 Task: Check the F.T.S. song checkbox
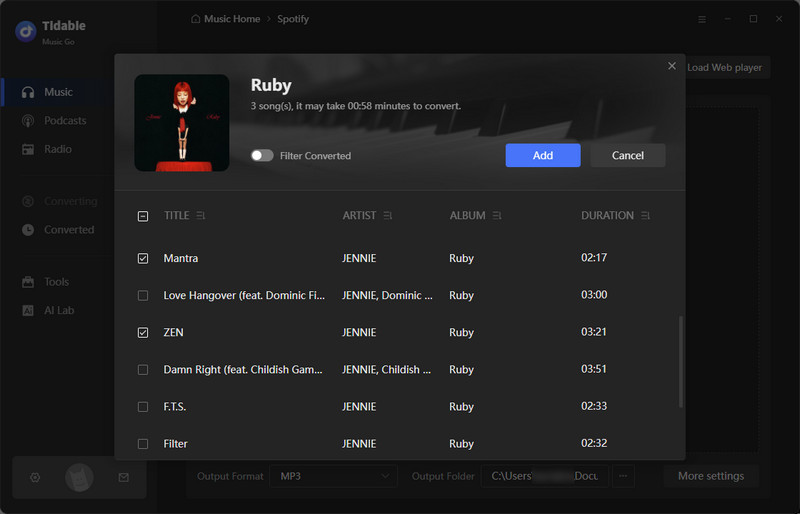[x=143, y=407]
